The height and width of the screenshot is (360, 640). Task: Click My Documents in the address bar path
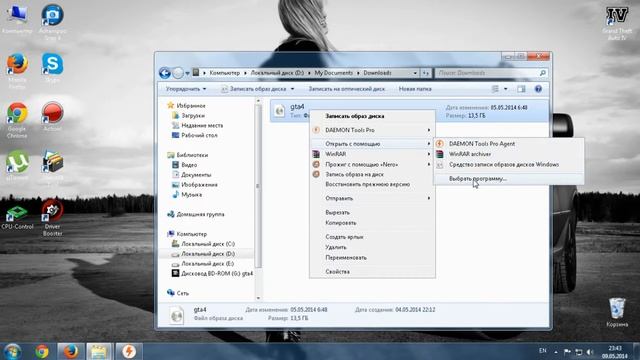click(x=333, y=73)
